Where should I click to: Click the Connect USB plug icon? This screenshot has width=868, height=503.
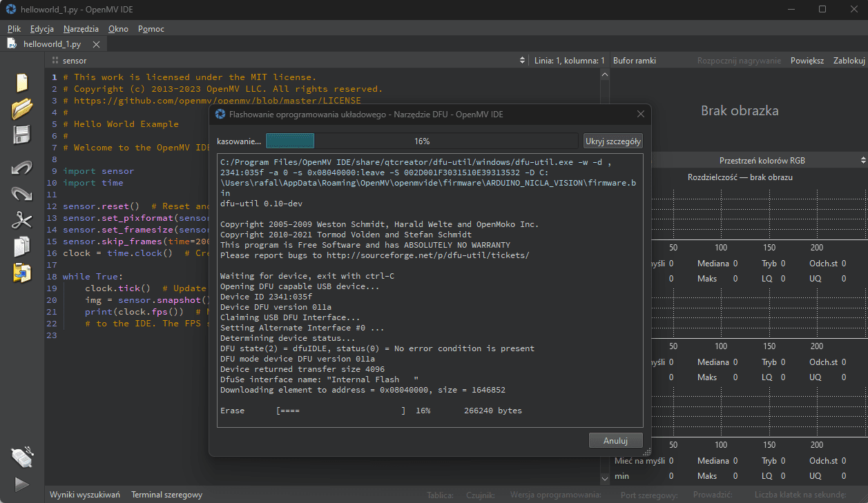coord(22,456)
